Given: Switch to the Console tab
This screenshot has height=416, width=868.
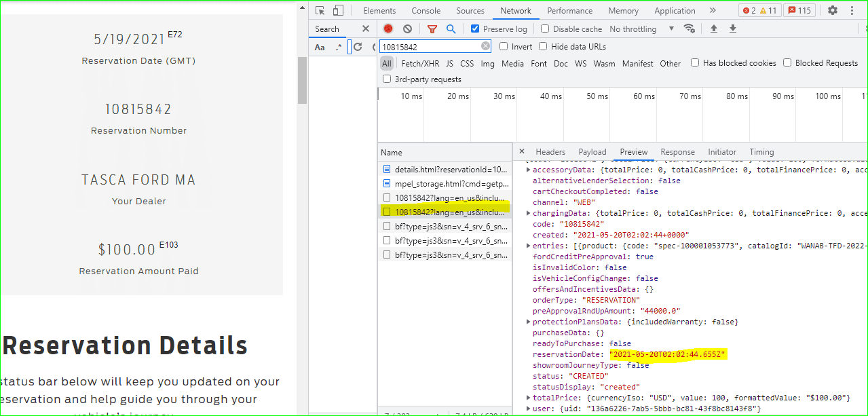Looking at the screenshot, I should [426, 10].
